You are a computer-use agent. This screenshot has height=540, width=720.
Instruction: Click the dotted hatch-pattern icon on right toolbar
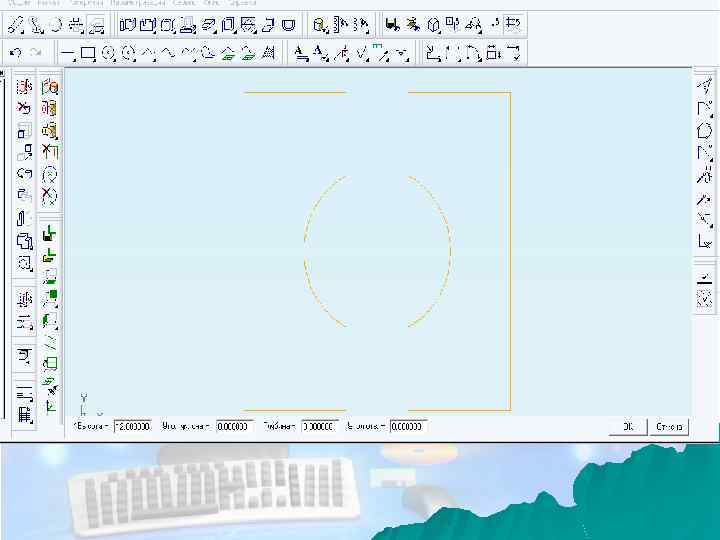[705, 298]
